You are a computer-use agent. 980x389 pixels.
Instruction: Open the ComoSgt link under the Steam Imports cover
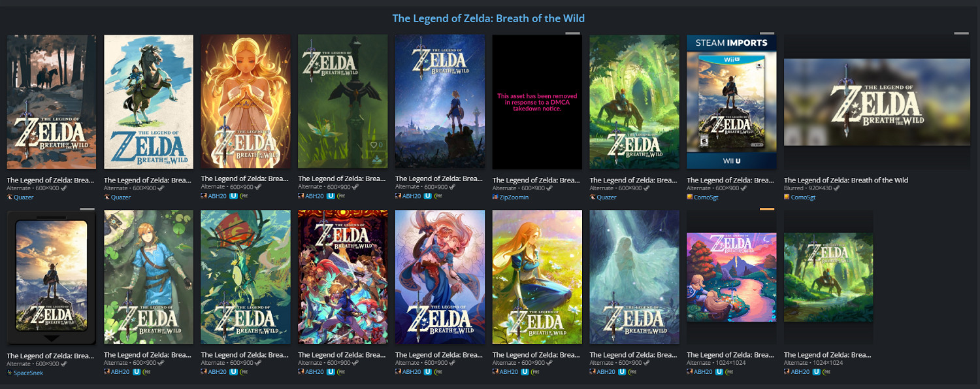(706, 197)
